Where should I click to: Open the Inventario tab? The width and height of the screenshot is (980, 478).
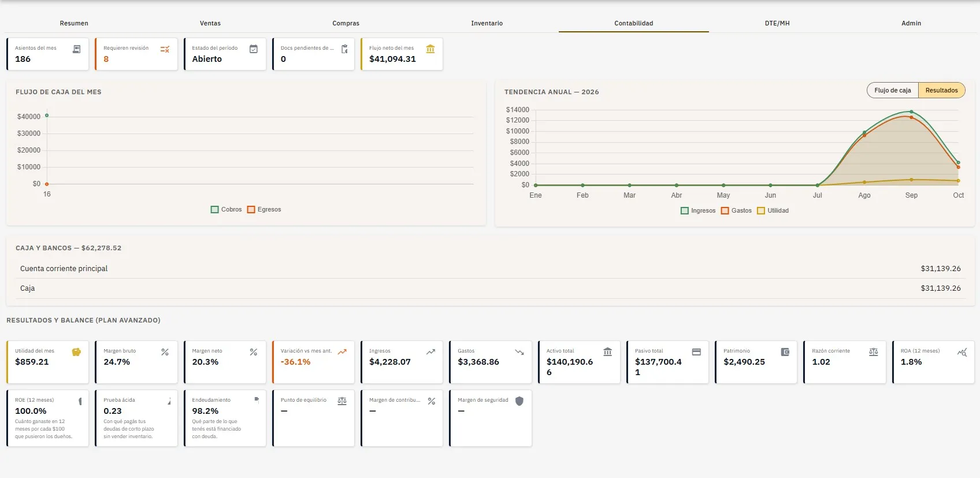(x=487, y=23)
